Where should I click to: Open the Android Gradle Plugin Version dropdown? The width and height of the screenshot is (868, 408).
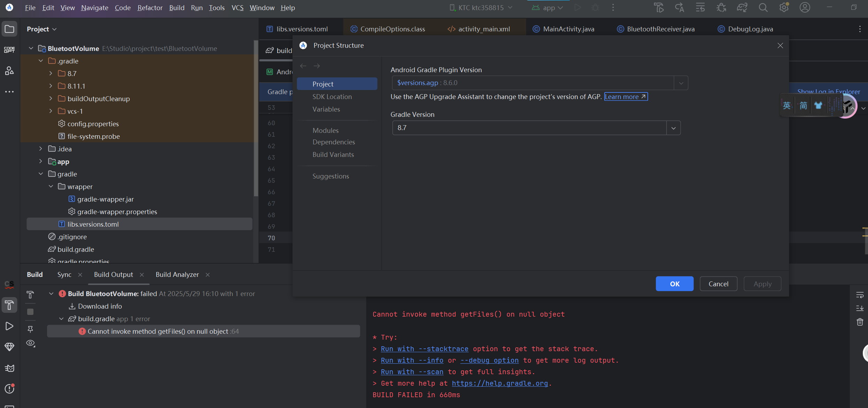681,83
